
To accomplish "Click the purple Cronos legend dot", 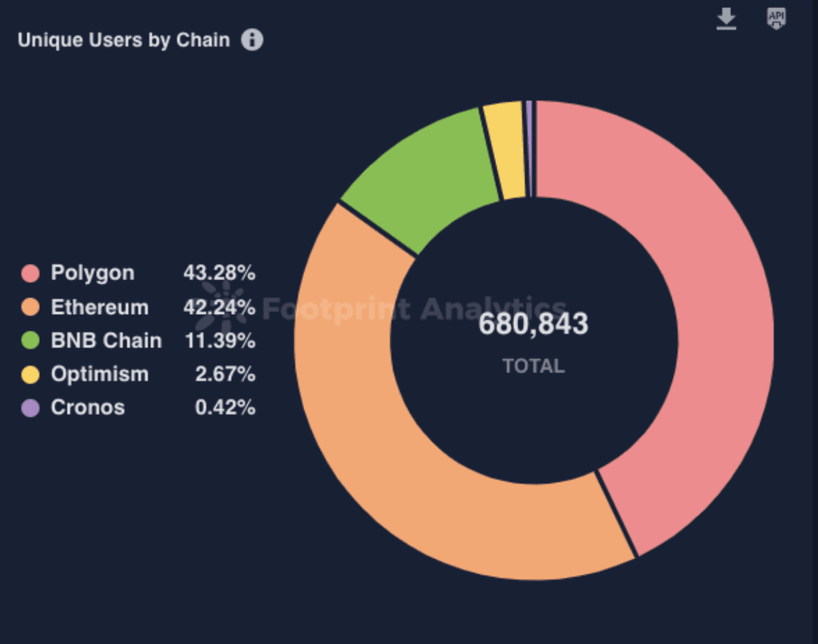I will [31, 407].
